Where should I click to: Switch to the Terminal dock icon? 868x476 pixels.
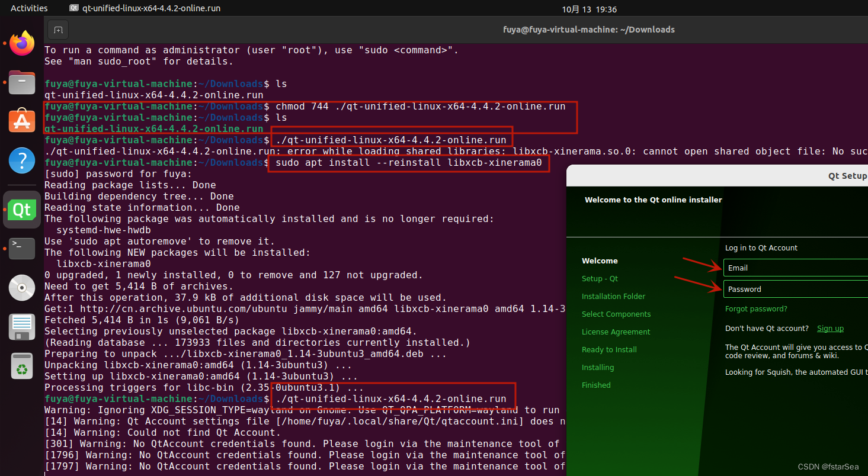click(22, 249)
